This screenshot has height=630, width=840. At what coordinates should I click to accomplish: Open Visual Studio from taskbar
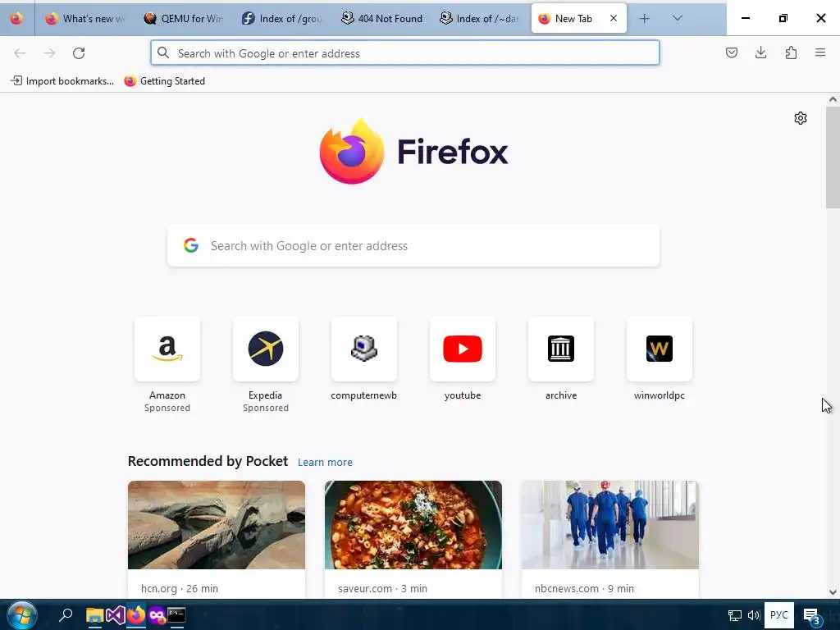[x=115, y=615]
